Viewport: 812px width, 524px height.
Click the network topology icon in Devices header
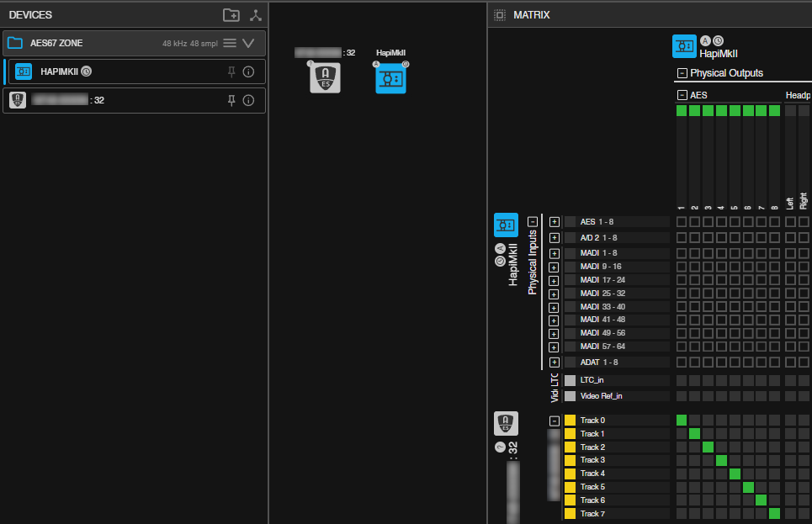point(255,15)
